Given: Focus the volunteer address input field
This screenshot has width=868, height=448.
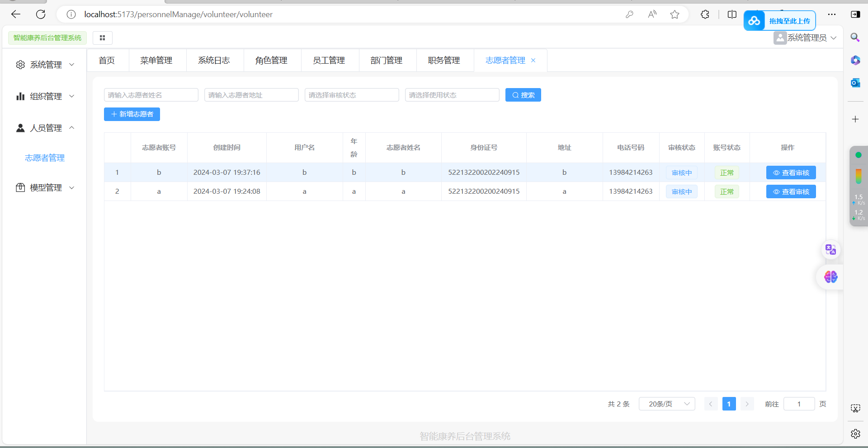Looking at the screenshot, I should (x=251, y=95).
